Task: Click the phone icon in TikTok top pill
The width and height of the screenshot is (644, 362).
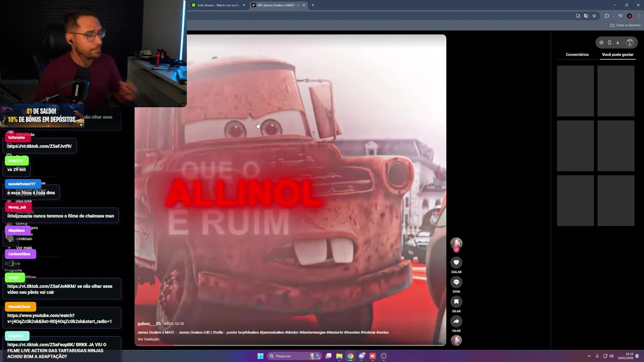Action: tap(609, 43)
